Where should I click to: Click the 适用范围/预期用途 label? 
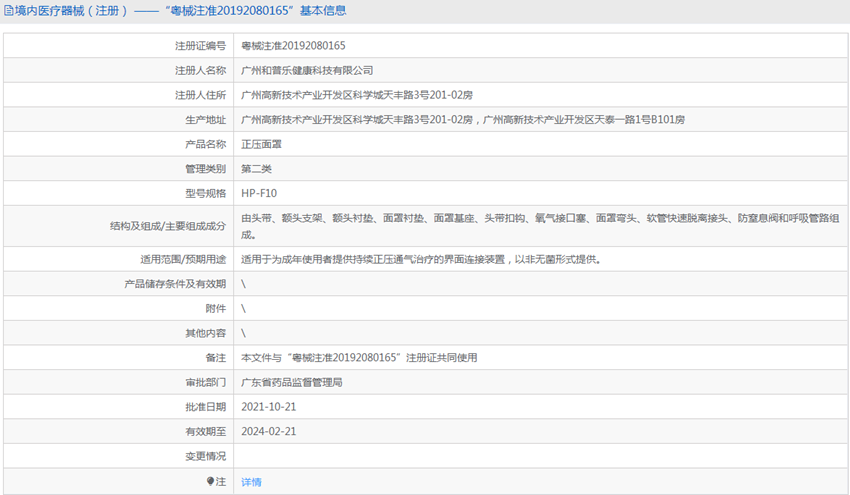click(x=183, y=259)
